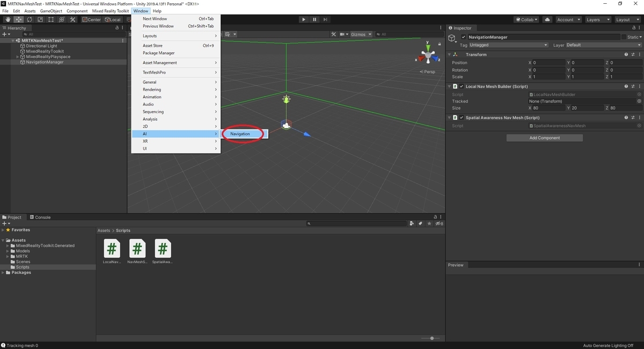
Task: Click Scale Y field
Action: [x=587, y=77]
